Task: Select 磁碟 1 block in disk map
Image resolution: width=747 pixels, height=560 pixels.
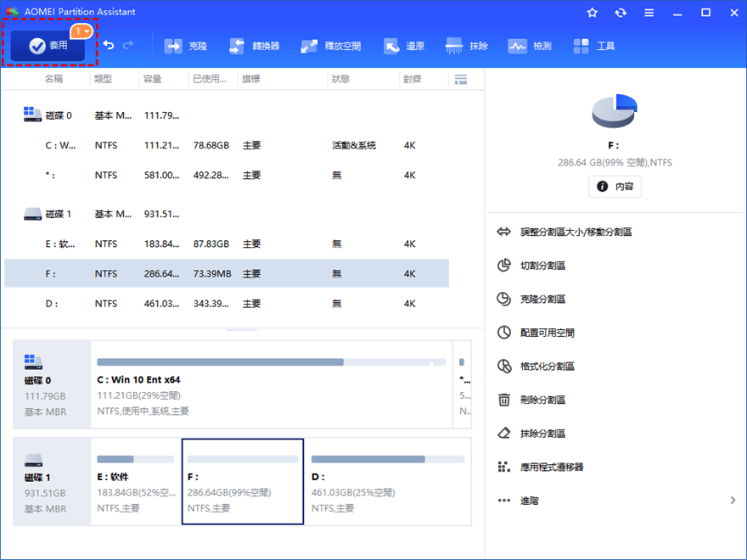Action: (52, 481)
